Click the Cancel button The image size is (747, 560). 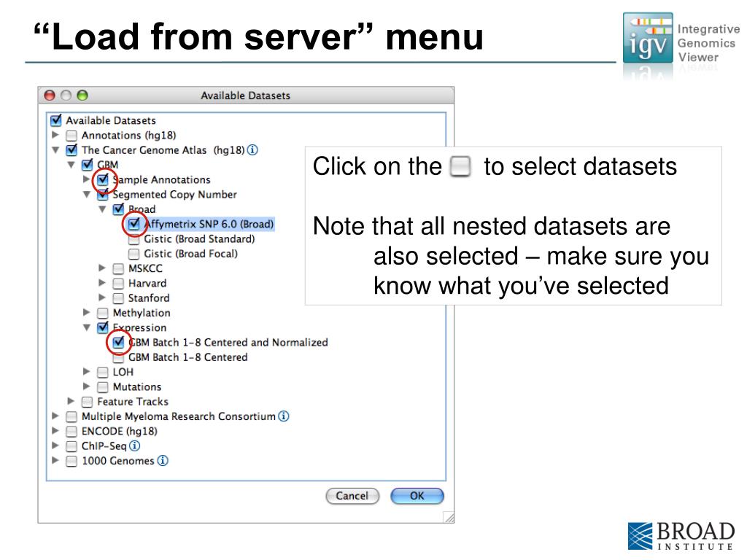[x=352, y=496]
